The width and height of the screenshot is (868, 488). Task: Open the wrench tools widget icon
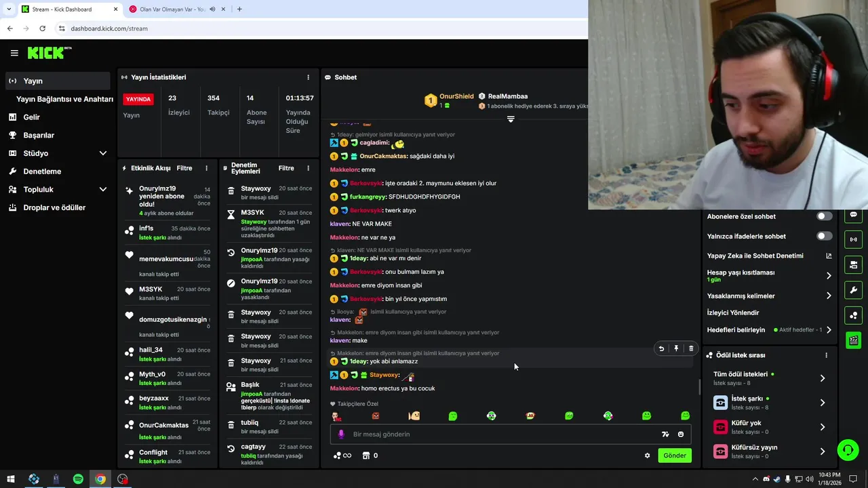(x=853, y=290)
